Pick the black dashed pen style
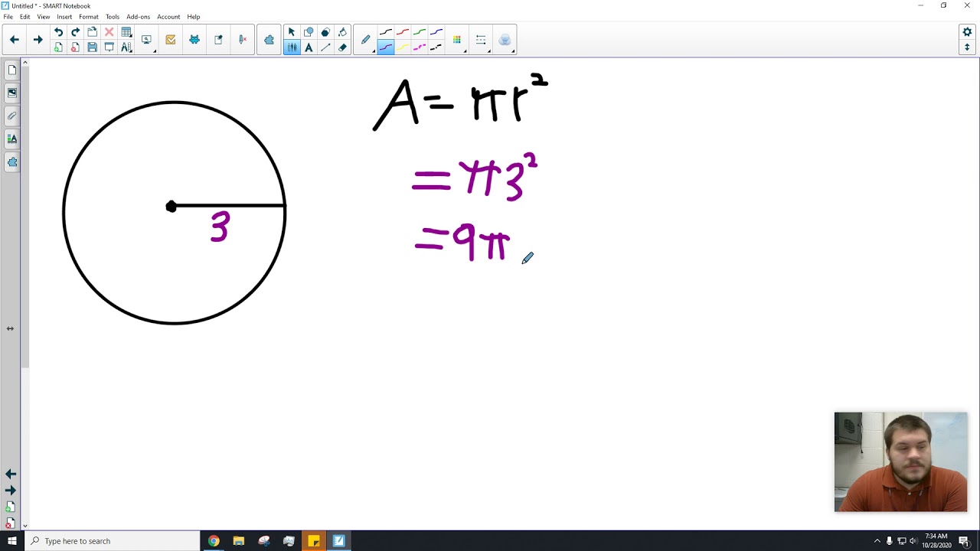Screen dimensions: 980x551 click(x=436, y=47)
